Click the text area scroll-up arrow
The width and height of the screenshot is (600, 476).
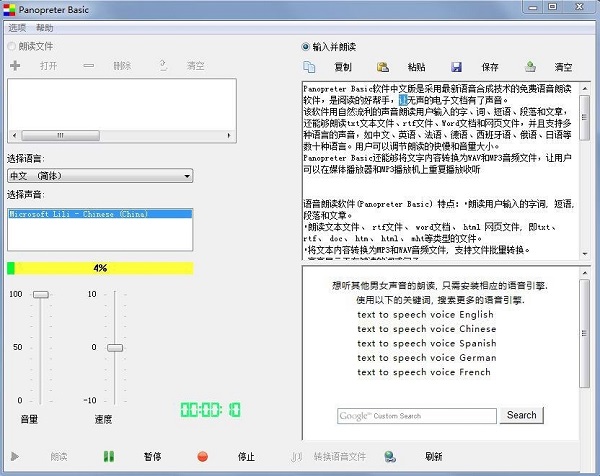pyautogui.click(x=585, y=88)
